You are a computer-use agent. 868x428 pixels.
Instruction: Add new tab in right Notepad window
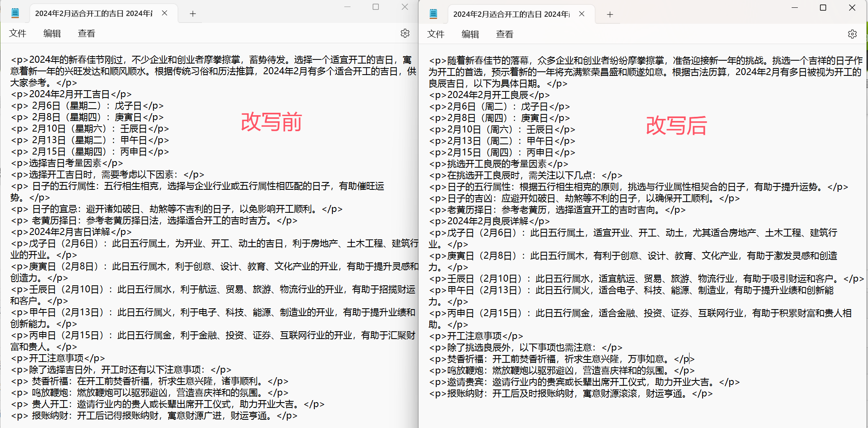click(610, 14)
